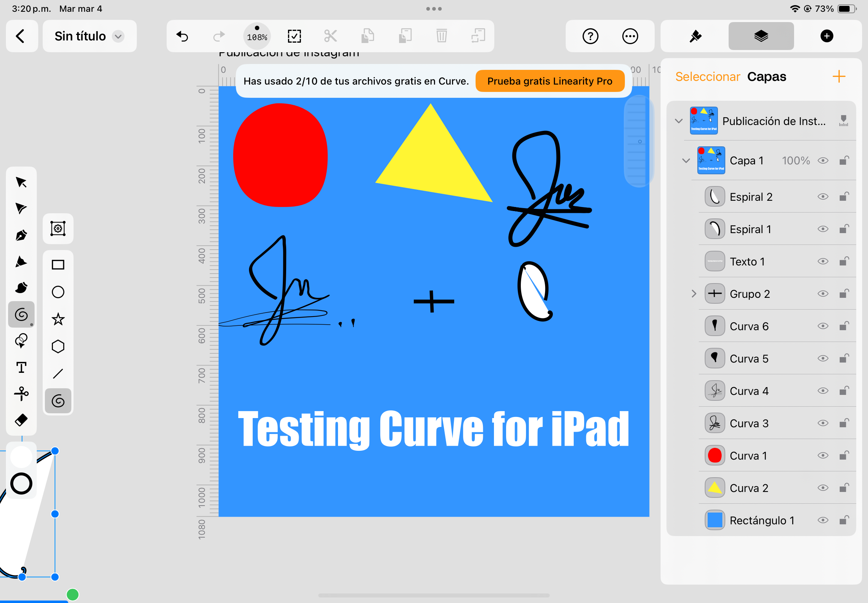
Task: Hide the Curva 6 layer
Action: click(x=823, y=326)
